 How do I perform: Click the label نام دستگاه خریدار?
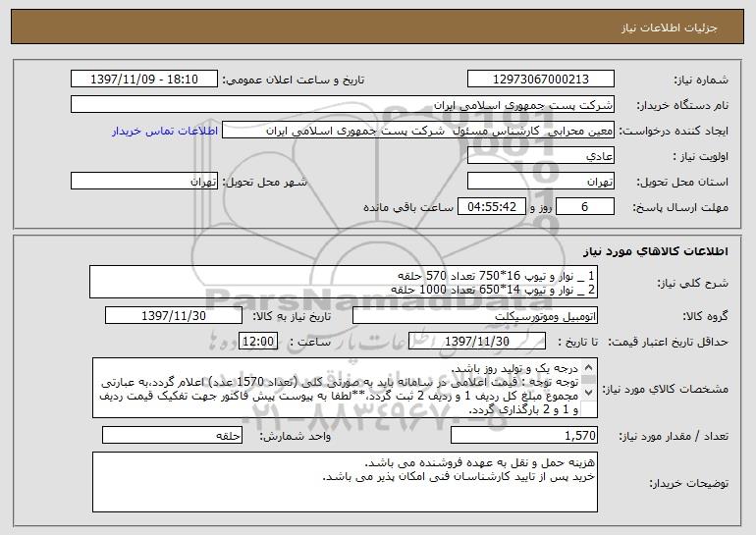(682, 106)
